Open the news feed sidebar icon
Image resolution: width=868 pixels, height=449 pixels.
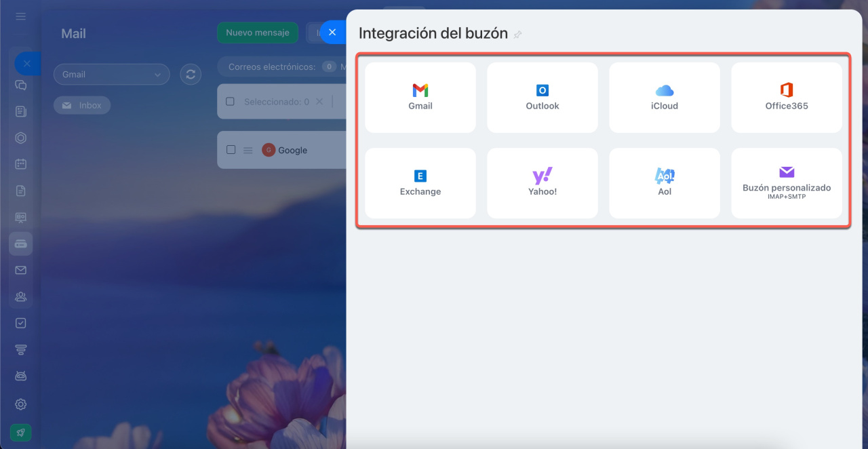pyautogui.click(x=21, y=111)
